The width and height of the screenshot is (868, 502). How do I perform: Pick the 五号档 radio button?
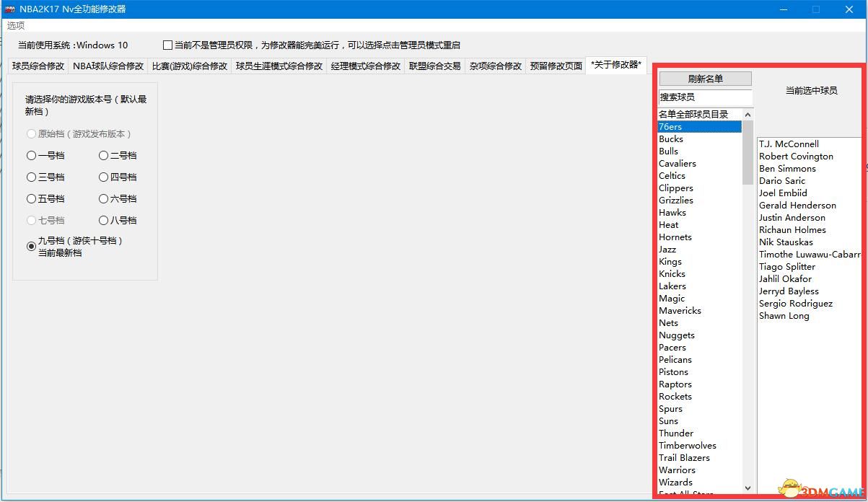pos(31,199)
